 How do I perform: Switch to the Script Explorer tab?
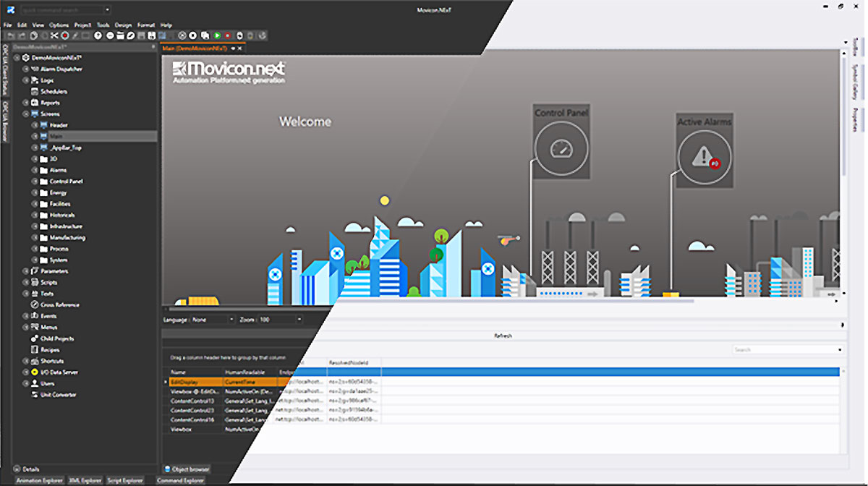124,480
